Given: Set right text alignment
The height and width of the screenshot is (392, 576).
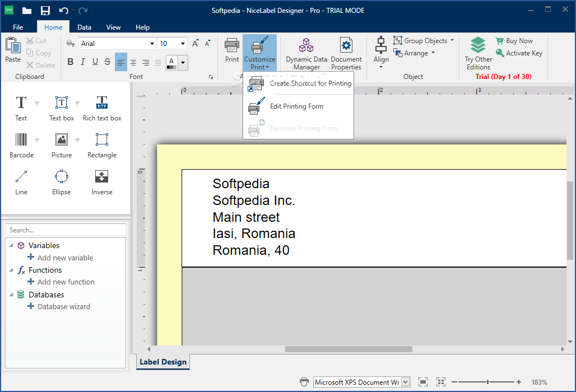Looking at the screenshot, I should click(x=146, y=62).
